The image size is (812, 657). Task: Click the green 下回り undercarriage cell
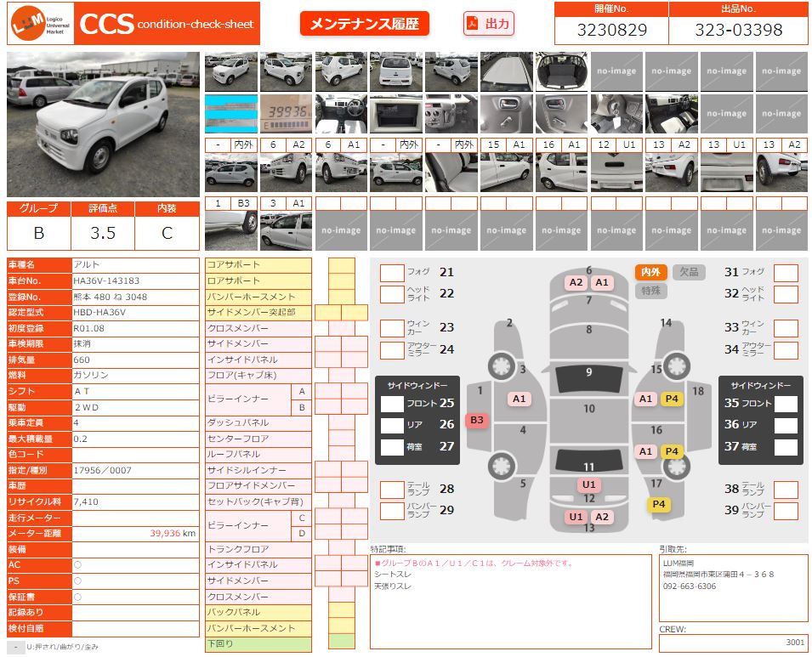[341, 643]
